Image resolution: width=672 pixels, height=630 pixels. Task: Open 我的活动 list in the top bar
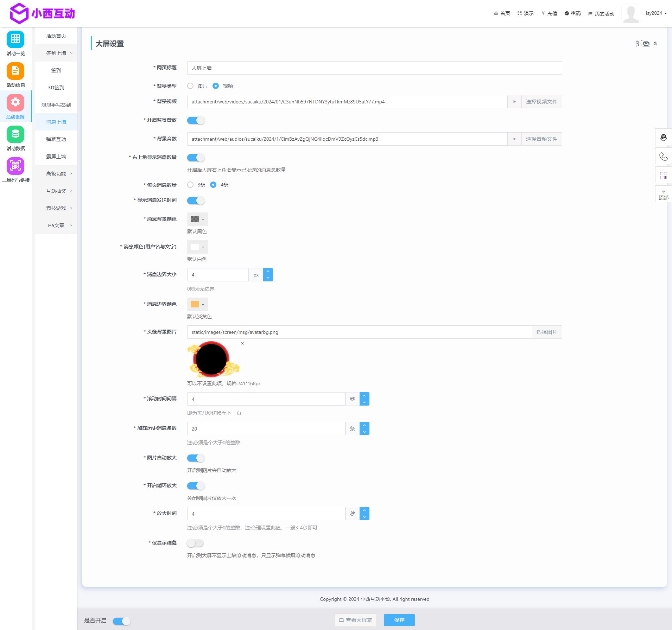click(x=601, y=13)
